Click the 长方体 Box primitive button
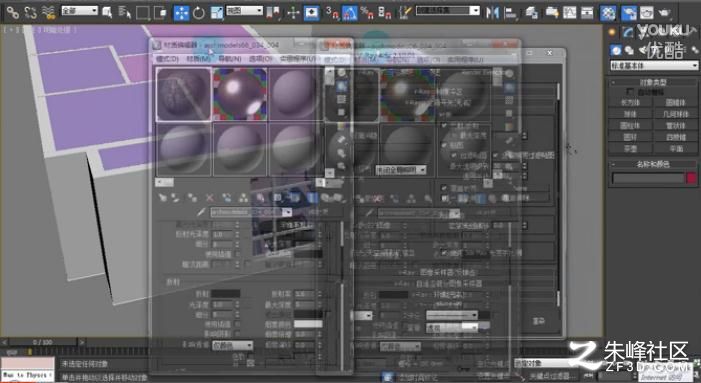This screenshot has width=701, height=383. coord(630,102)
